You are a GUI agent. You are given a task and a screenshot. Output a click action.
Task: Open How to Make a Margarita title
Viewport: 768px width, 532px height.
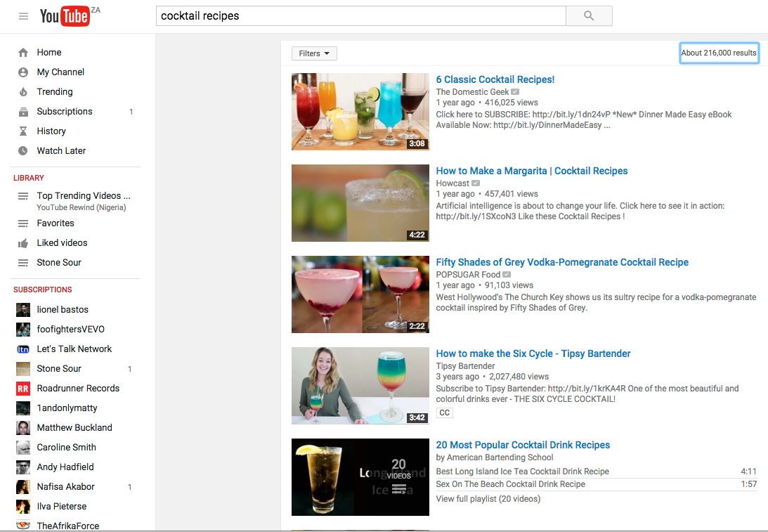click(x=532, y=171)
